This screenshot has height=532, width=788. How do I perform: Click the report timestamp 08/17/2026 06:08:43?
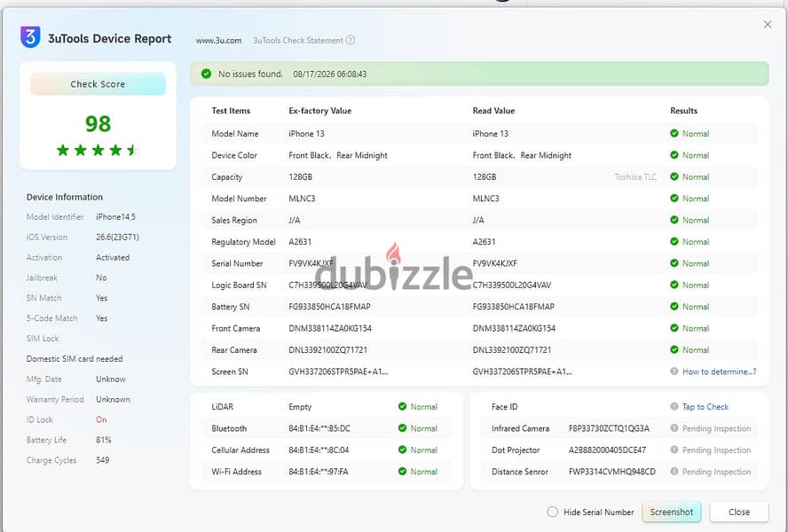(x=330, y=74)
